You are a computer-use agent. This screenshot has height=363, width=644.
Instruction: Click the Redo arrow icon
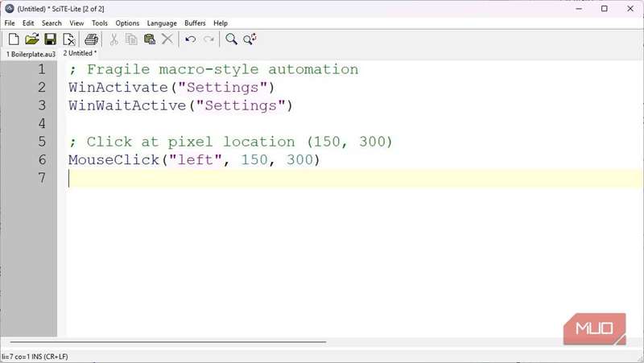[x=208, y=39]
